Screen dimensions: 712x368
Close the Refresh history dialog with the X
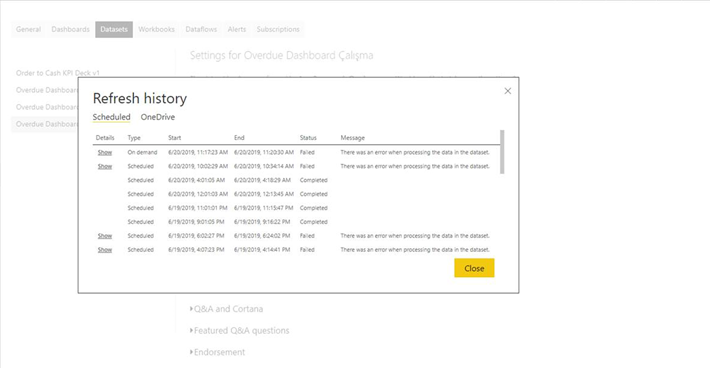(x=508, y=91)
